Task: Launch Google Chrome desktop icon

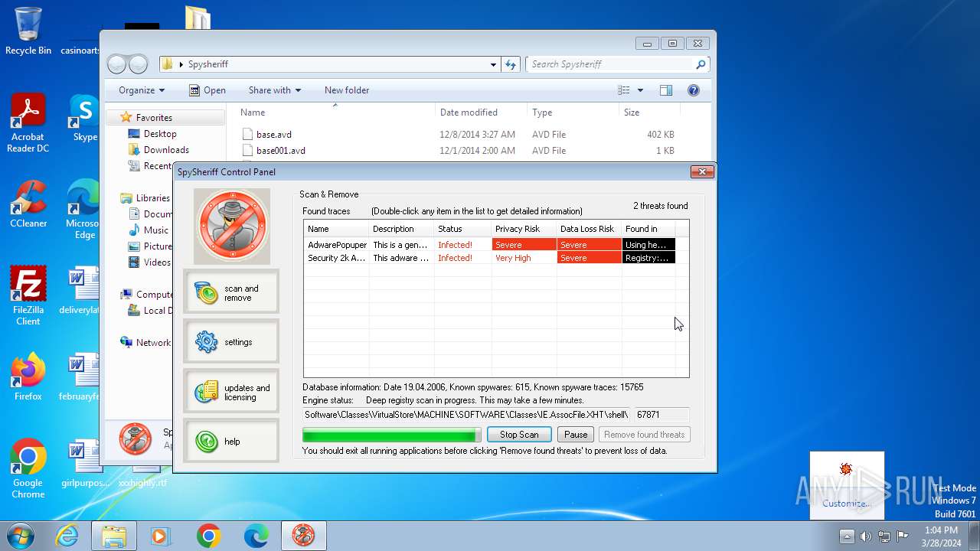Action: point(28,468)
